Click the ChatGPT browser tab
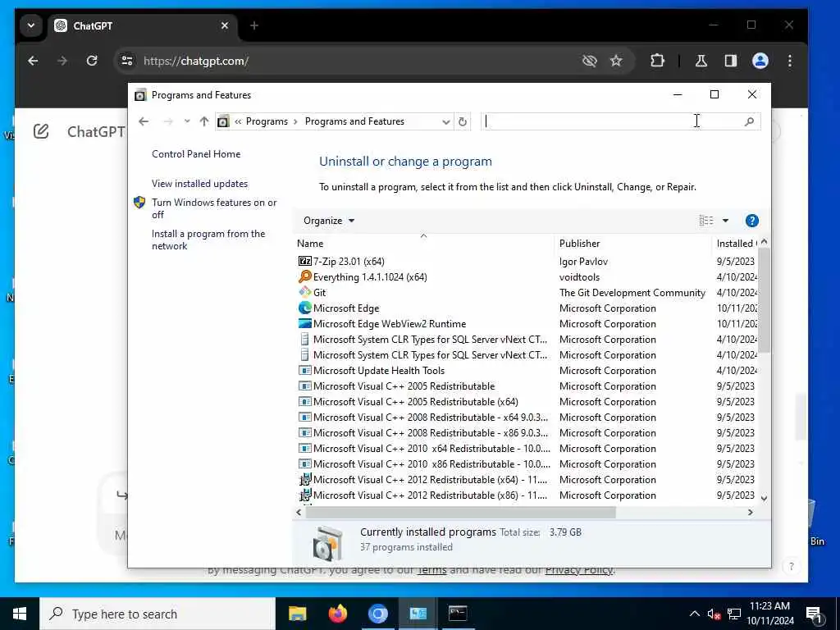Screen dimensions: 840x630 tap(142, 25)
